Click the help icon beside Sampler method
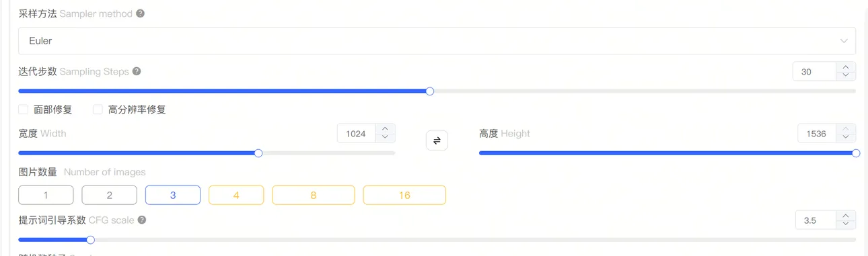The height and width of the screenshot is (256, 868). click(141, 13)
